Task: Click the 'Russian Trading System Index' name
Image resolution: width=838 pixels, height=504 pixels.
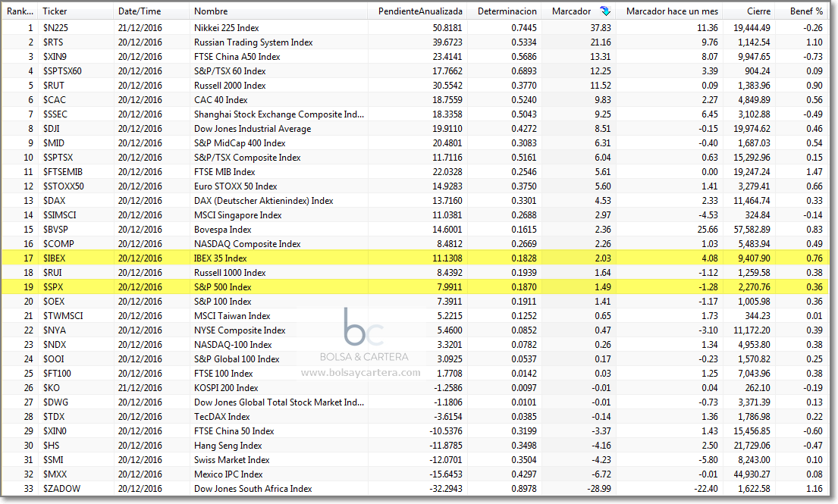Action: tap(253, 42)
